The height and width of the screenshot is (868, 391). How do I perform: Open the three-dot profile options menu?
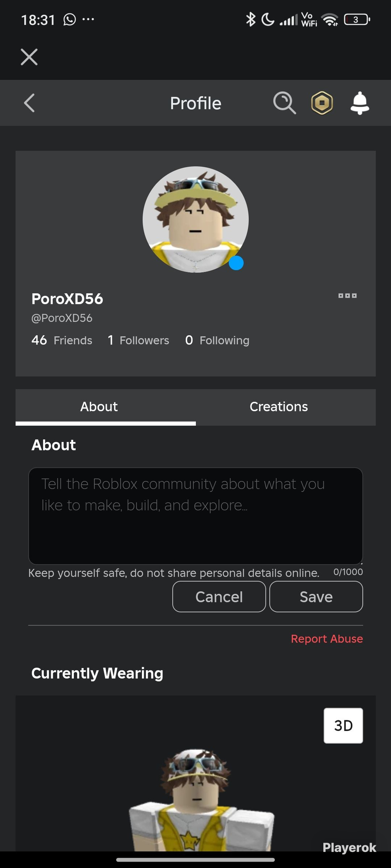[x=348, y=296]
